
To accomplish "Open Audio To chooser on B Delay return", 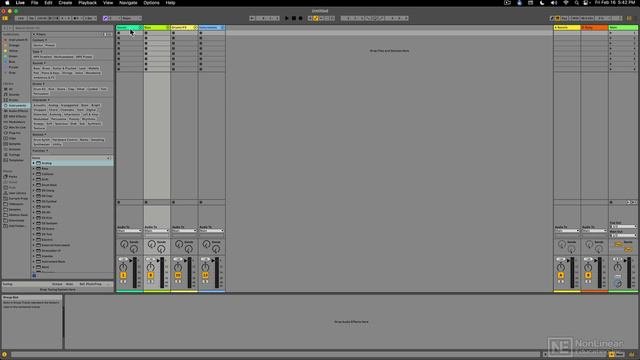I will [594, 231].
